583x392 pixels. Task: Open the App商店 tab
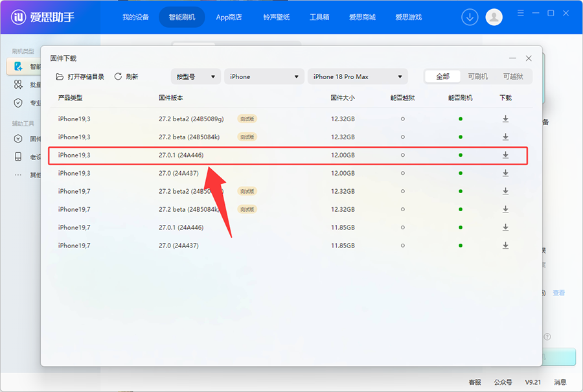[x=229, y=17]
